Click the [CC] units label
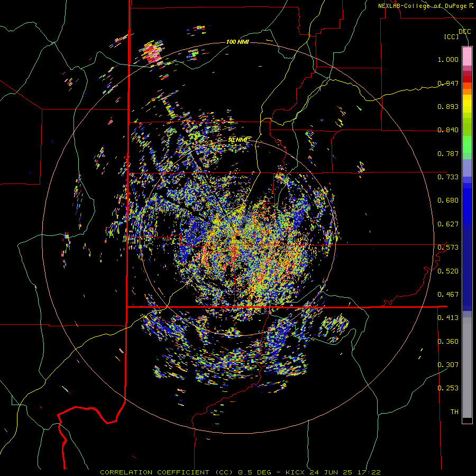476x476 pixels. click(x=451, y=36)
